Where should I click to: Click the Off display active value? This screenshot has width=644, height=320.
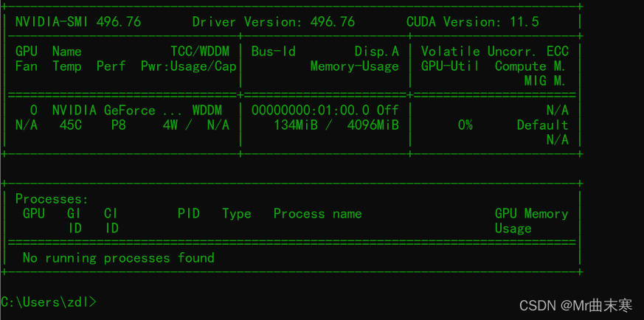[388, 111]
